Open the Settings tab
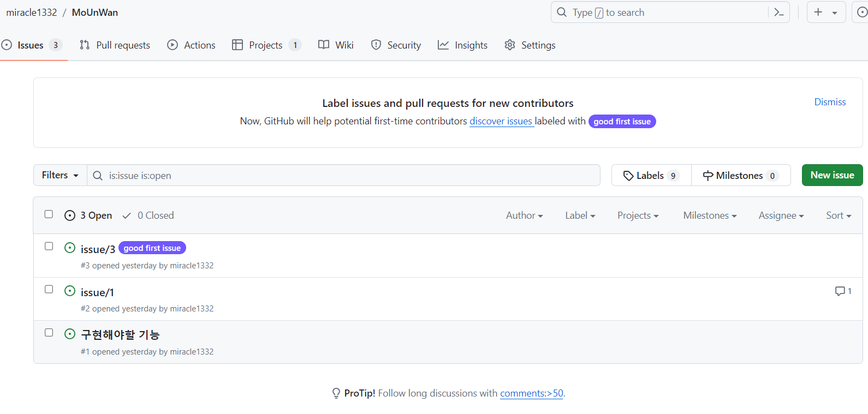The height and width of the screenshot is (414, 868). [x=530, y=45]
